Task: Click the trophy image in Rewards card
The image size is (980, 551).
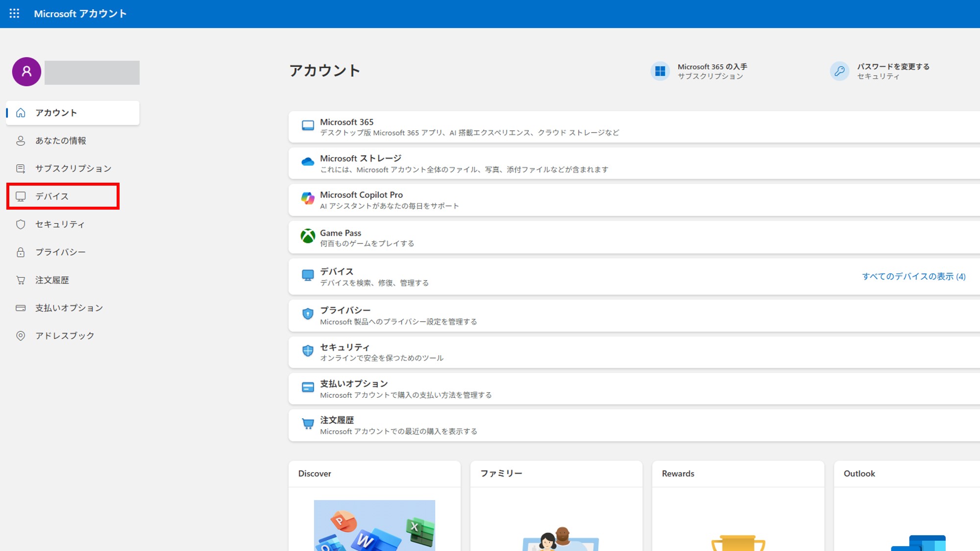Action: pos(738,543)
